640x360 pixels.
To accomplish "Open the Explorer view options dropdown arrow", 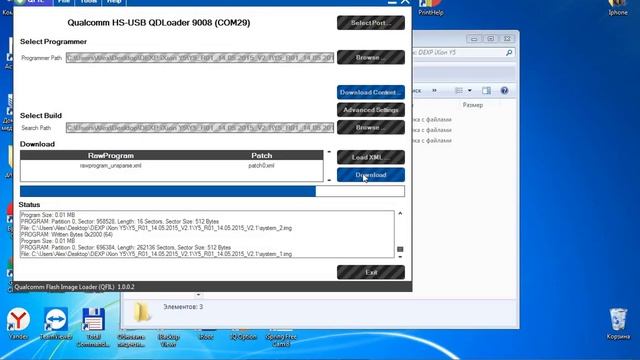I will pos(469,91).
